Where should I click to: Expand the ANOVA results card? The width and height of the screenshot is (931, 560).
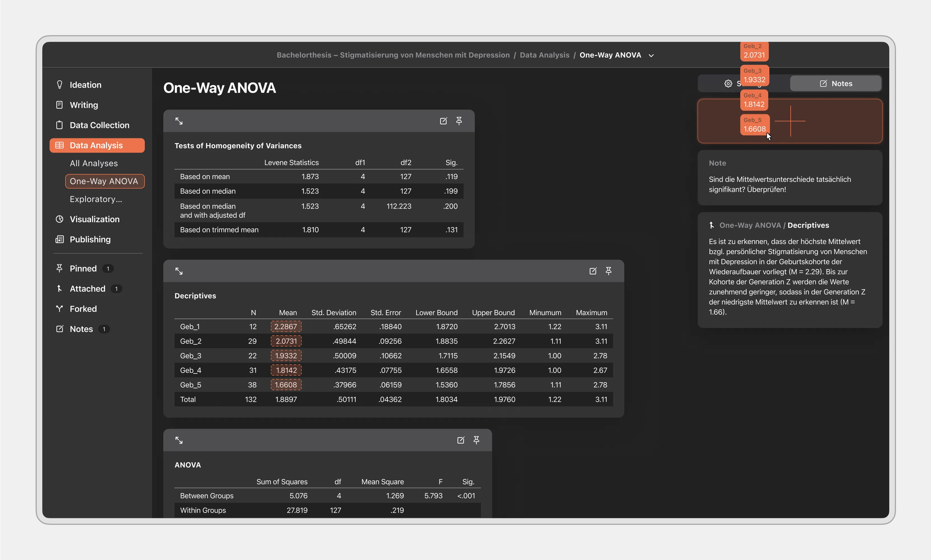[179, 440]
